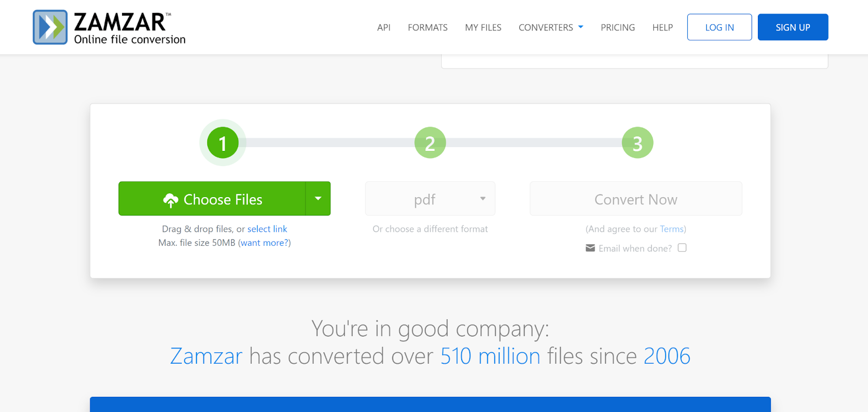The height and width of the screenshot is (412, 868).
Task: Go to the Formats page
Action: 427,27
